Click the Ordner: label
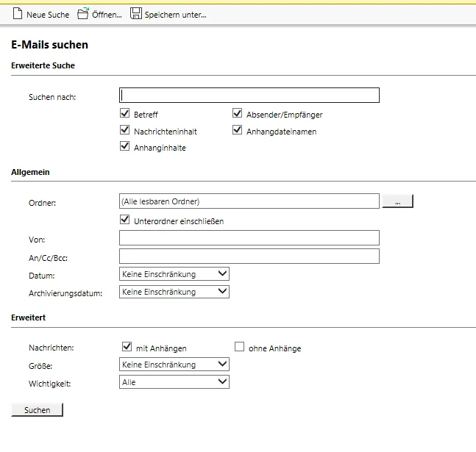The width and height of the screenshot is (476, 452). point(42,203)
